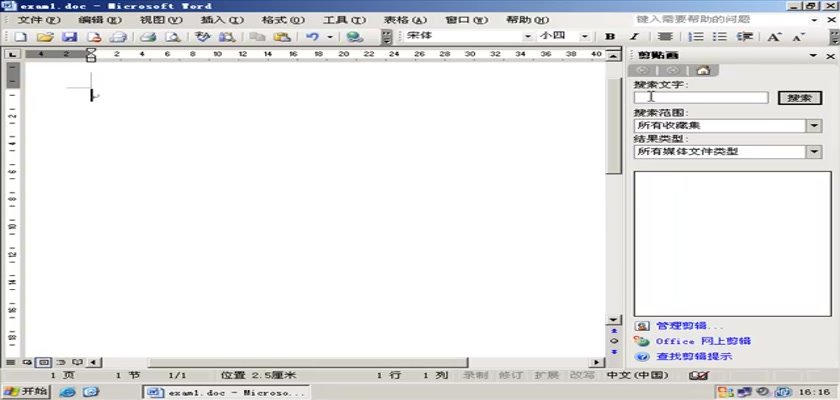
Task: Switch to Normal view button
Action: 10,363
